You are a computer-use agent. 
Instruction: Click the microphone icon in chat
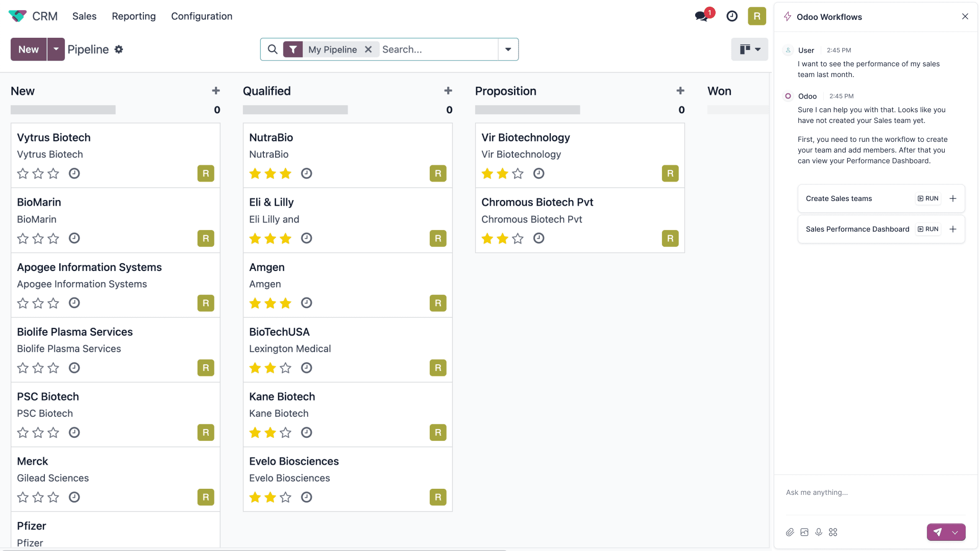pos(819,532)
